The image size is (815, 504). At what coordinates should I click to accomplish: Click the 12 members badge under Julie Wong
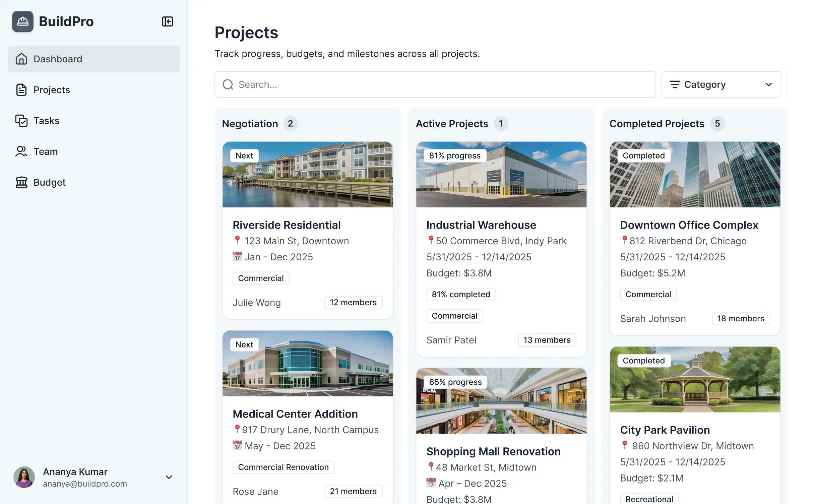click(353, 302)
